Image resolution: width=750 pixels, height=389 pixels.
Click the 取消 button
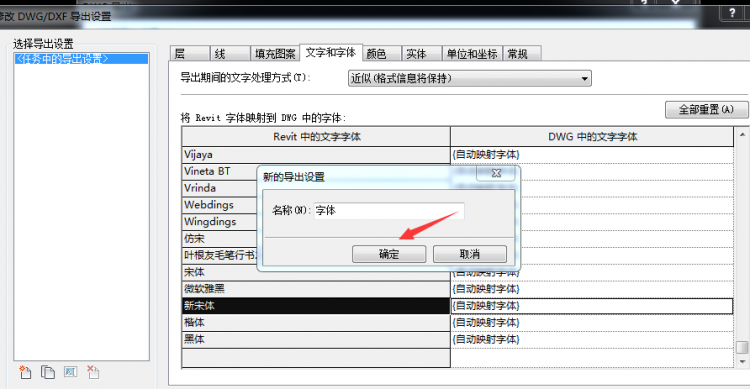[470, 254]
